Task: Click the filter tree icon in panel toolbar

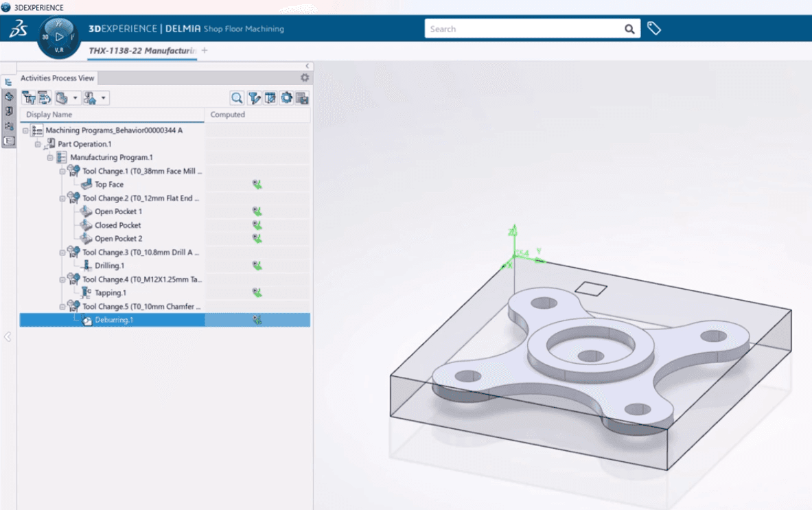Action: [29, 98]
